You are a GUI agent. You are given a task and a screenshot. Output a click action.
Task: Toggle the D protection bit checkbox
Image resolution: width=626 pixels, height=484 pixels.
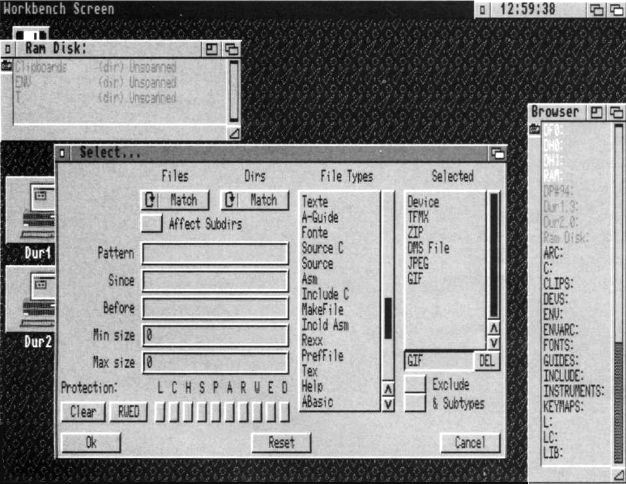(284, 412)
